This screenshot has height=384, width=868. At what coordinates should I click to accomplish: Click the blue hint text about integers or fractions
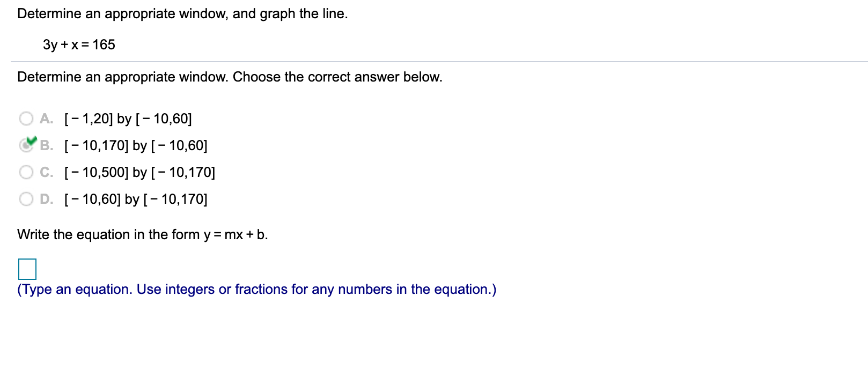point(256,289)
